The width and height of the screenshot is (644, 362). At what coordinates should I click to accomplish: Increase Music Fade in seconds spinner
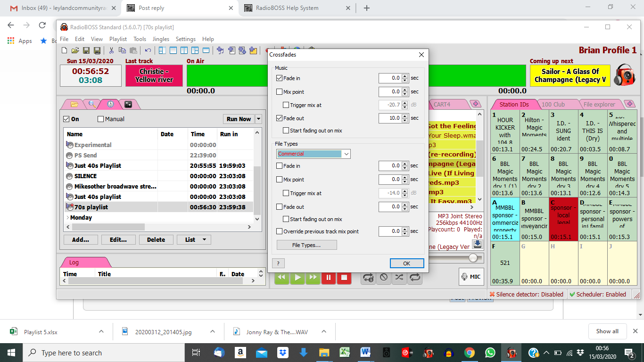click(x=405, y=76)
